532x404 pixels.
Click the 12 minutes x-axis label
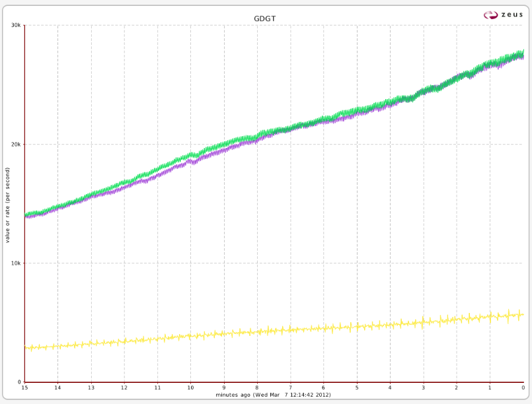click(x=124, y=387)
